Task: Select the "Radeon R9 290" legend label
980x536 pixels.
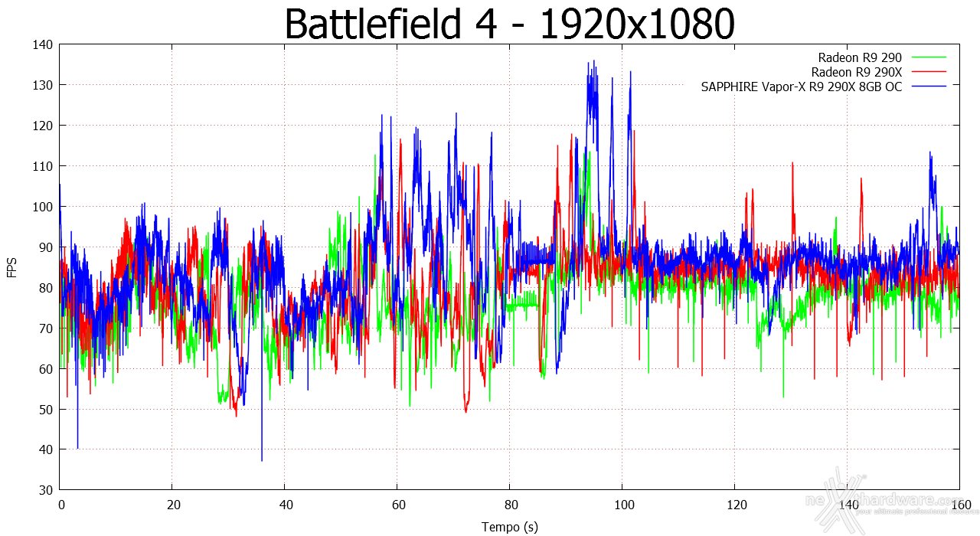Action: (x=860, y=57)
